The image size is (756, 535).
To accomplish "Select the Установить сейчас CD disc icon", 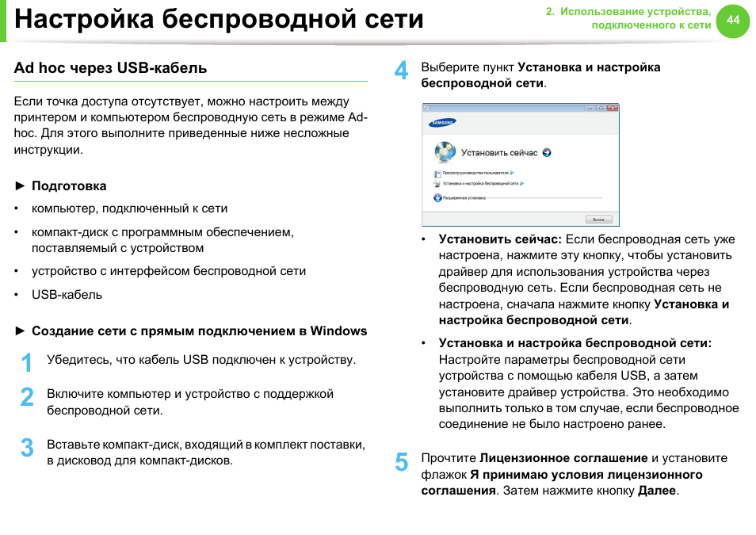I will tap(445, 152).
